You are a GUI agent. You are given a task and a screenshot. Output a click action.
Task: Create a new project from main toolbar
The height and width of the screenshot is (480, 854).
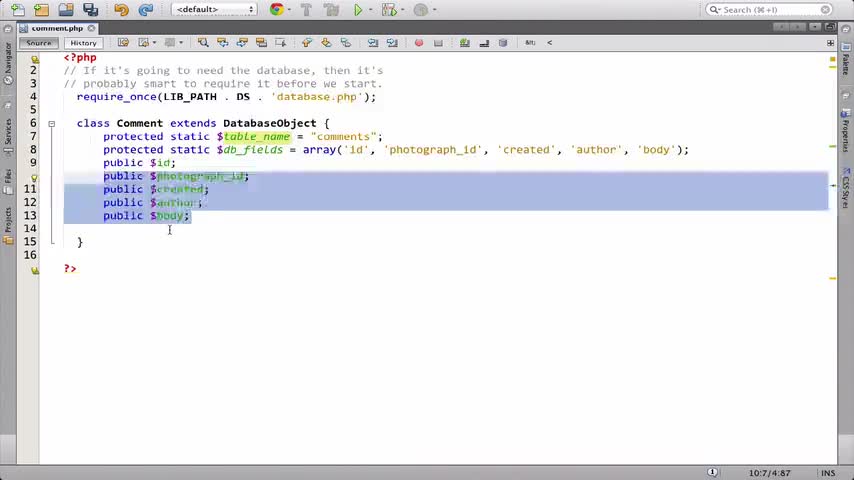click(41, 9)
